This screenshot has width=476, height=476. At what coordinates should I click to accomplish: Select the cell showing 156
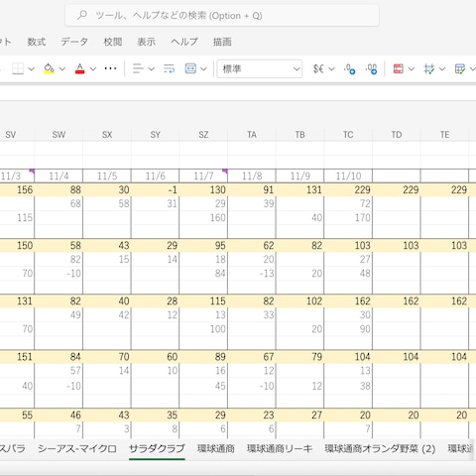17,189
